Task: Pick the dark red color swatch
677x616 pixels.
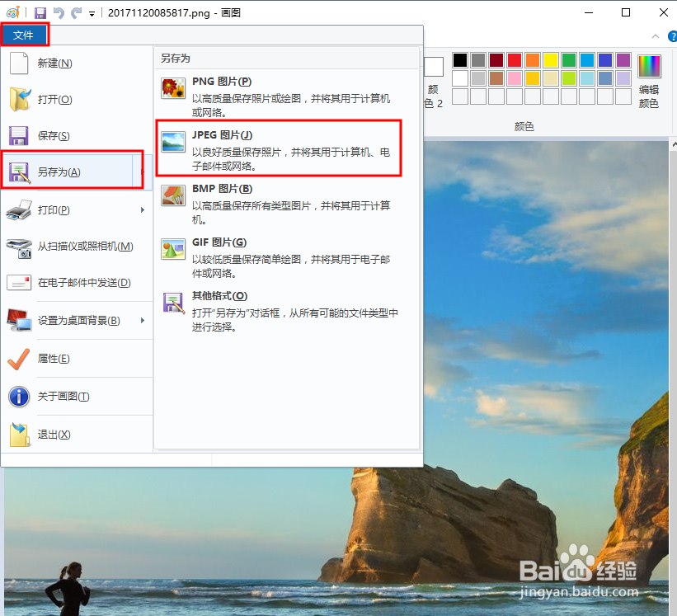Action: coord(496,60)
